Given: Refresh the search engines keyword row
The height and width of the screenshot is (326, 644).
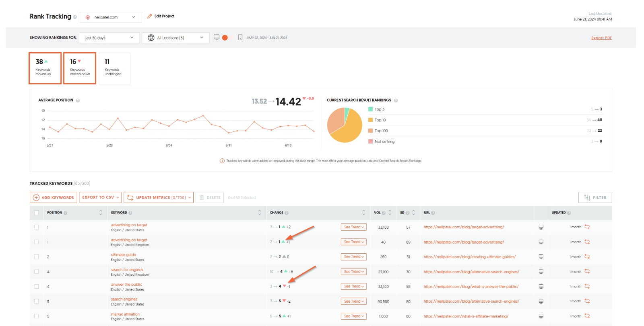Looking at the screenshot, I should [587, 301].
